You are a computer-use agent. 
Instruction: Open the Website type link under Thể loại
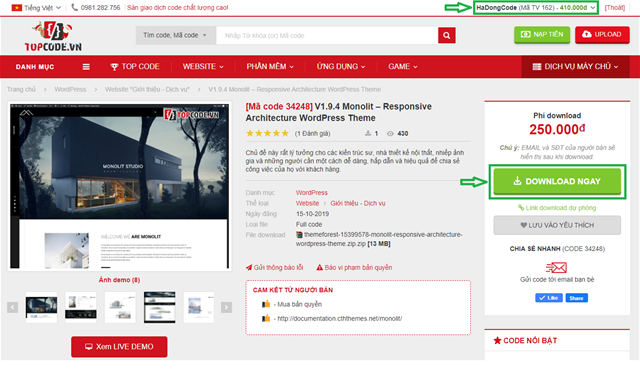(x=307, y=203)
